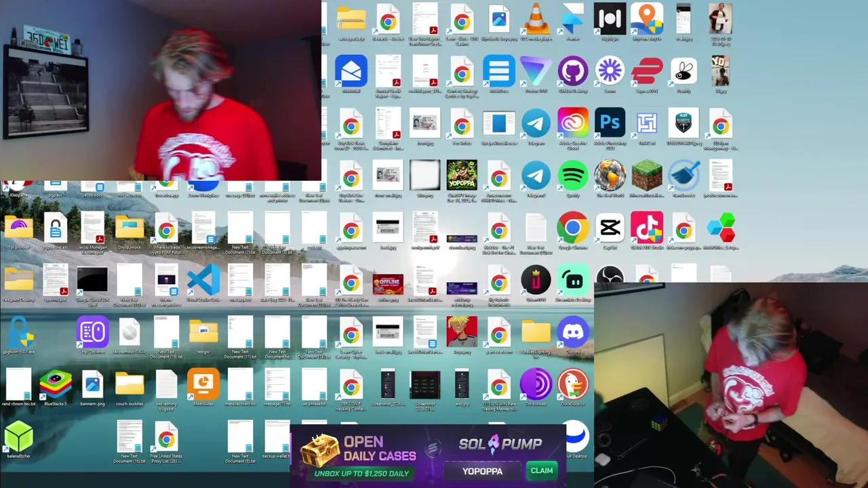Open The Real World globe icon
The width and height of the screenshot is (868, 488).
(x=610, y=176)
